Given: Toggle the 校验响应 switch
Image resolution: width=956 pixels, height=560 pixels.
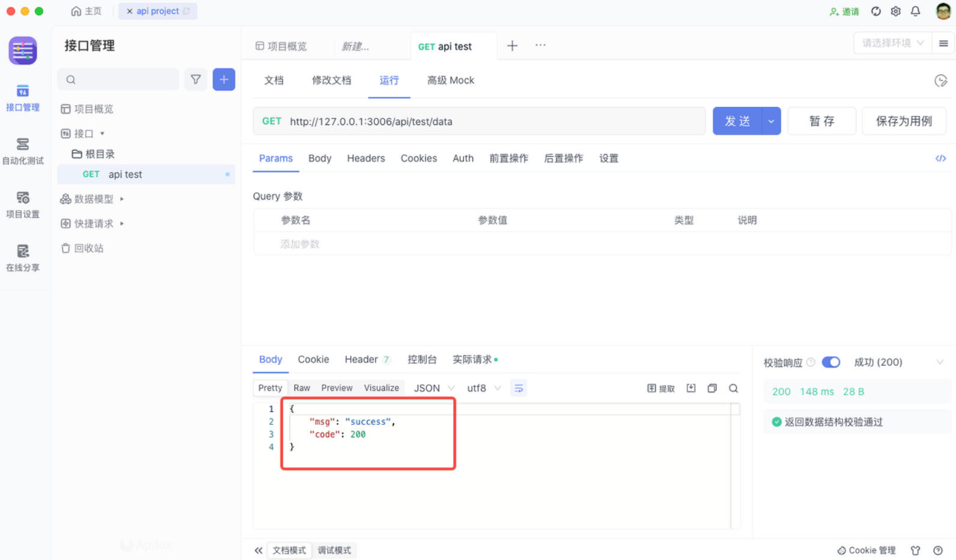Looking at the screenshot, I should 830,362.
